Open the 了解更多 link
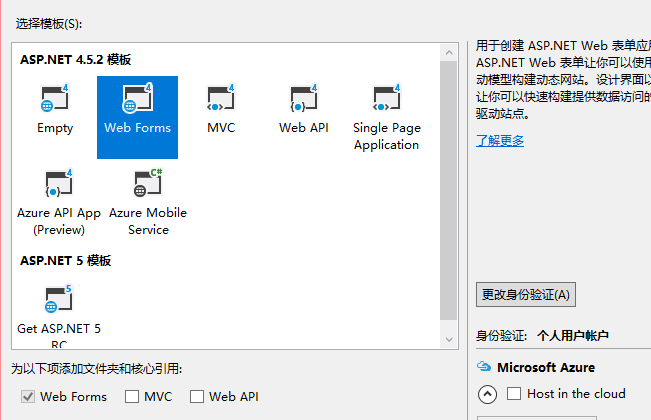 500,141
